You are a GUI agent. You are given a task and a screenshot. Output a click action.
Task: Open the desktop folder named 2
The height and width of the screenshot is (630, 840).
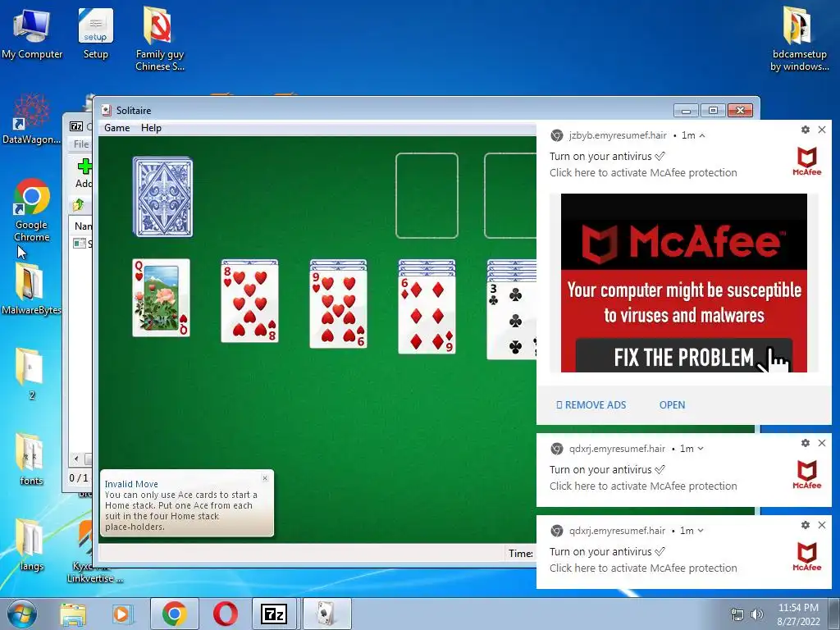[31, 374]
